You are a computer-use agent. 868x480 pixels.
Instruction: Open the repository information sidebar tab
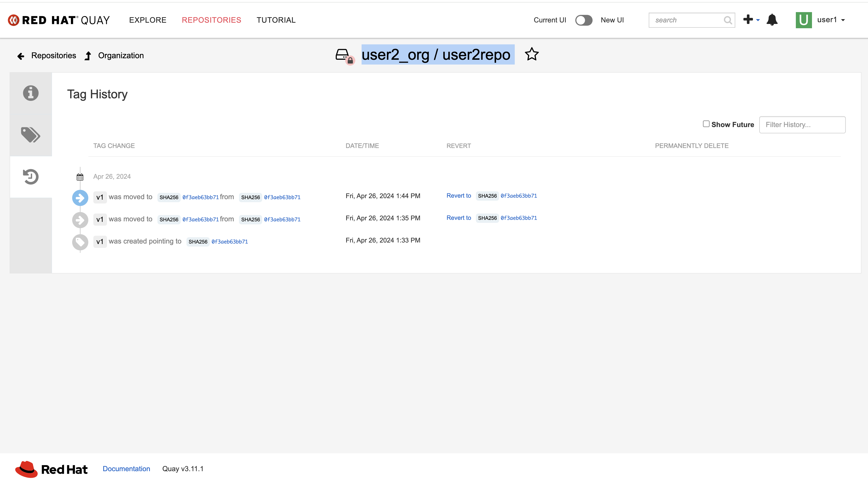pos(31,93)
